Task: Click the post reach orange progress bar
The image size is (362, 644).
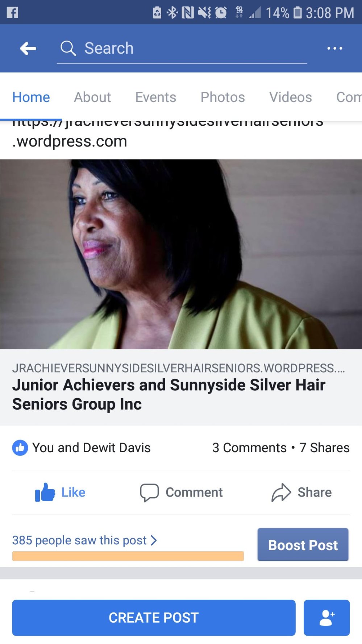Action: (128, 556)
